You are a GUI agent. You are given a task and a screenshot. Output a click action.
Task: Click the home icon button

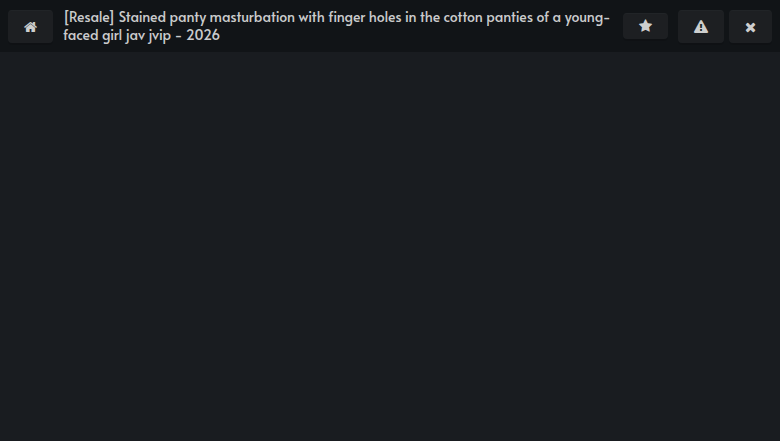[30, 27]
